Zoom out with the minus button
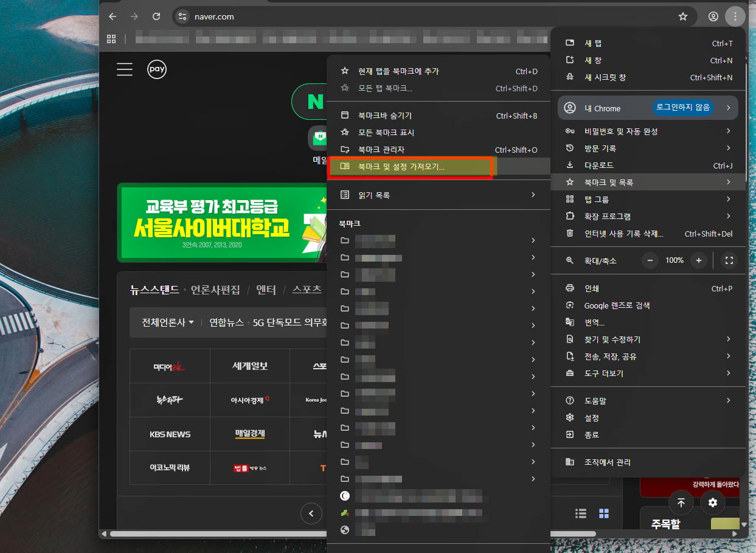The height and width of the screenshot is (553, 756). click(650, 260)
